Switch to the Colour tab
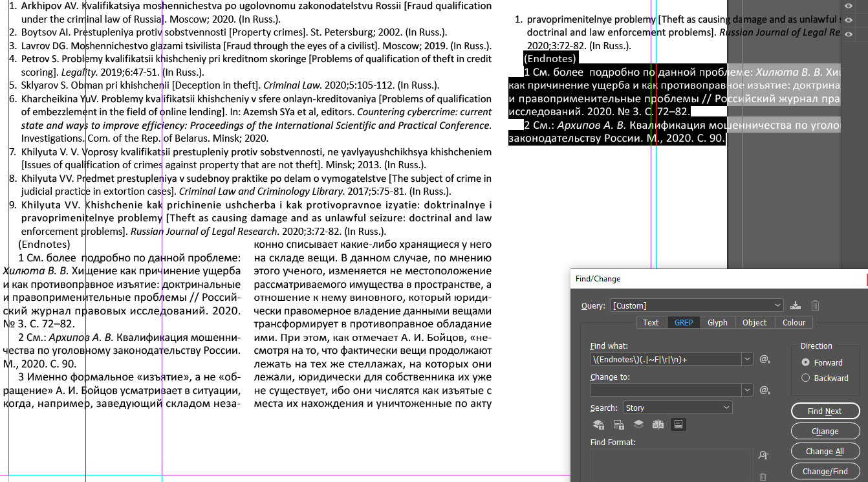 coord(794,322)
